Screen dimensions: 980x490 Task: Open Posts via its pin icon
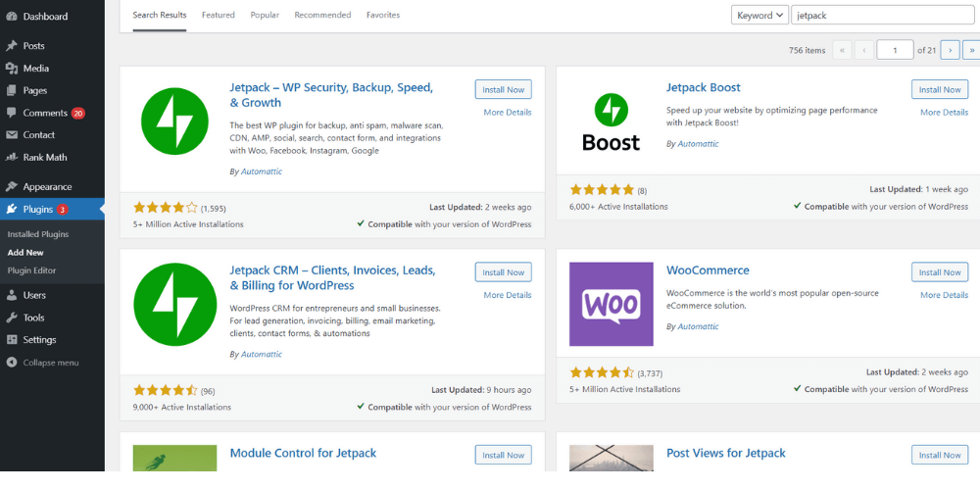tap(11, 46)
